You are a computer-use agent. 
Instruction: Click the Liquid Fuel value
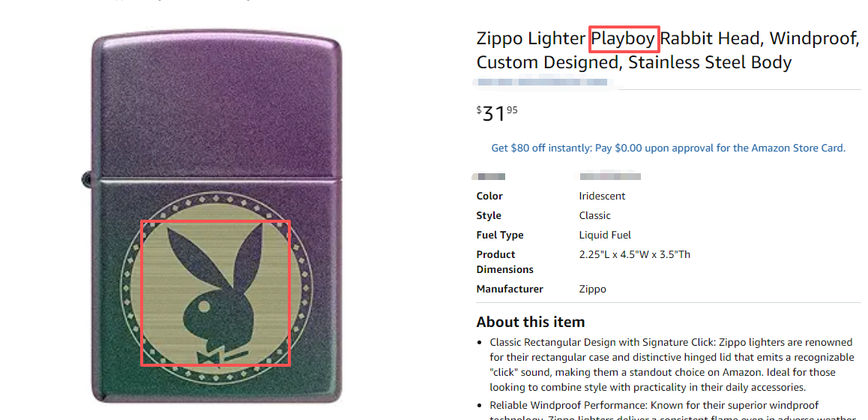pyautogui.click(x=605, y=235)
